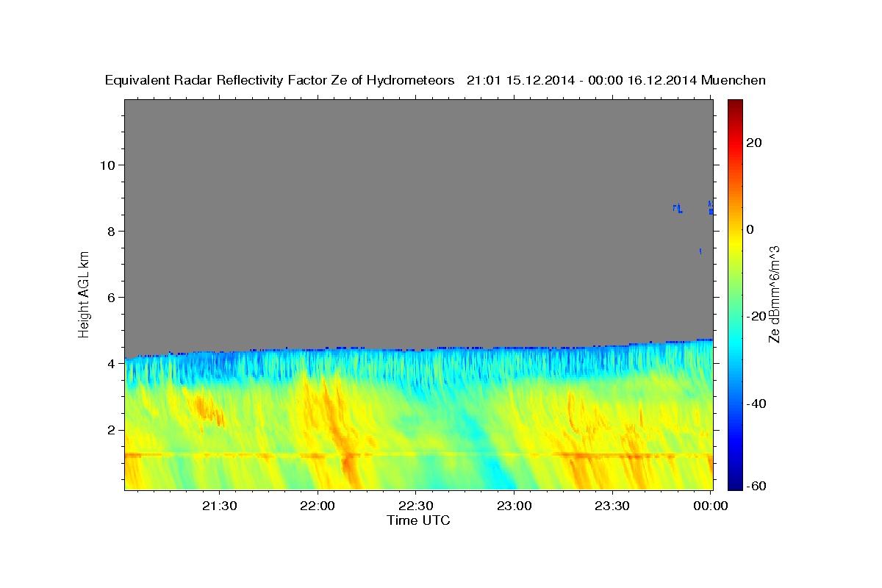This screenshot has height=588, width=882.
Task: Click the colorbar value 0
Action: pyautogui.click(x=749, y=229)
